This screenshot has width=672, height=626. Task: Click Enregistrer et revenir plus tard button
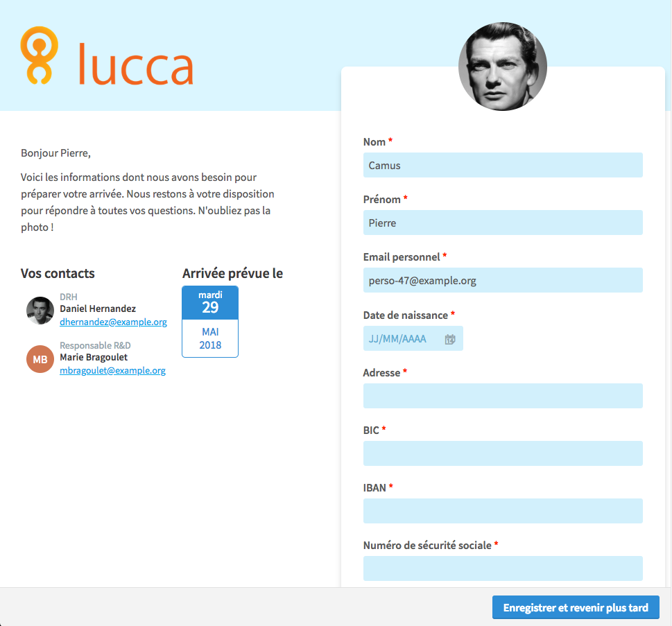[576, 607]
